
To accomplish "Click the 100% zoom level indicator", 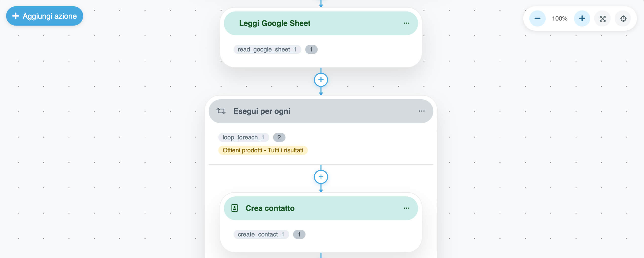I will [x=560, y=19].
